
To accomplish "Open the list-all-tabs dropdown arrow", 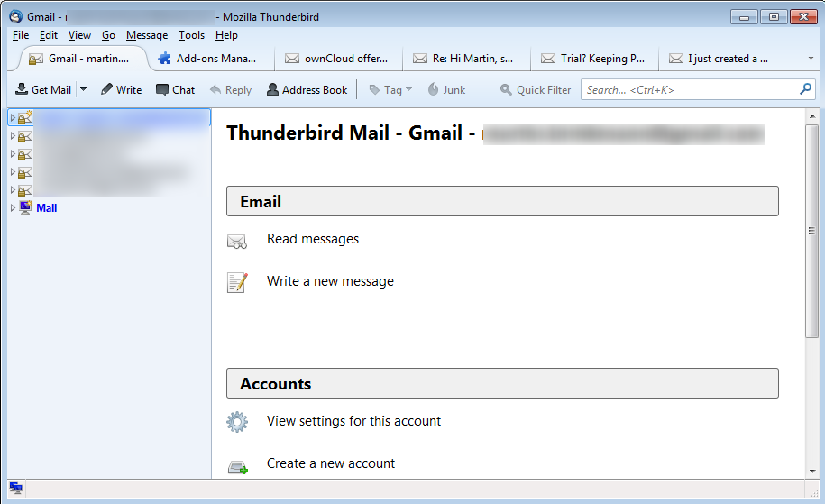I will click(x=811, y=59).
